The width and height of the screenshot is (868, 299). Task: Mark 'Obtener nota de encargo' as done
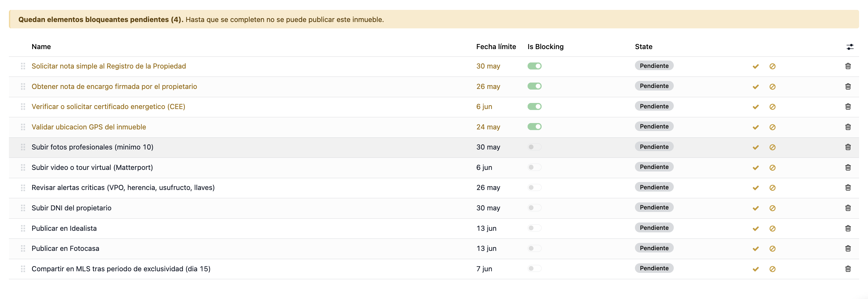756,87
